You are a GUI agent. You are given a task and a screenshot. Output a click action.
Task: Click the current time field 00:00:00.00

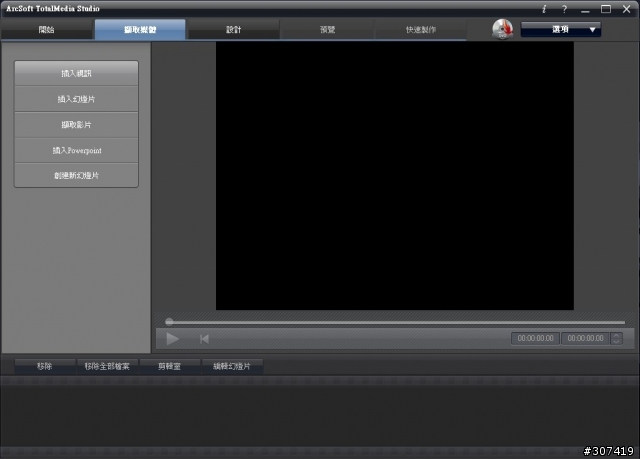tap(536, 338)
